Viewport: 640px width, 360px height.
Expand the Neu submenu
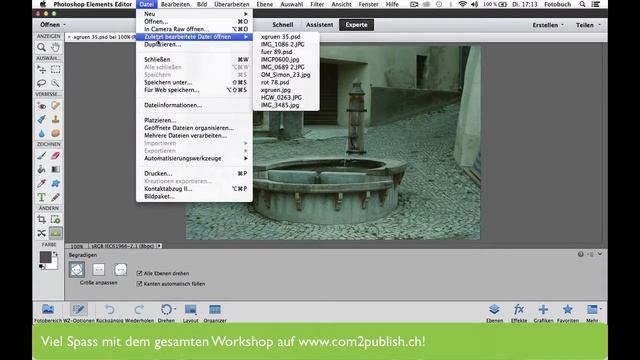[194, 14]
